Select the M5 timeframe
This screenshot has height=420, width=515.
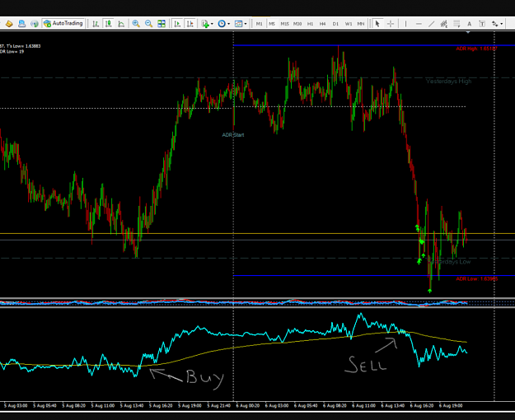(272, 24)
